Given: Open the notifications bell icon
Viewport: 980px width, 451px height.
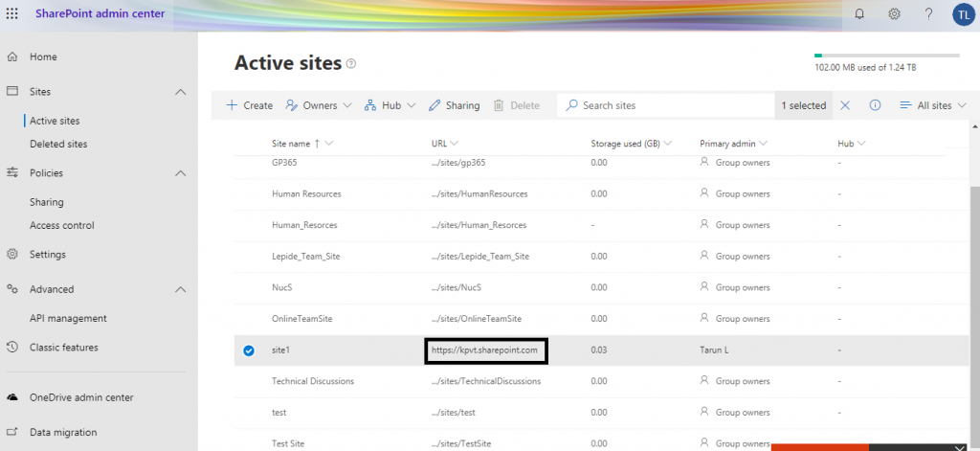Looking at the screenshot, I should (x=858, y=13).
